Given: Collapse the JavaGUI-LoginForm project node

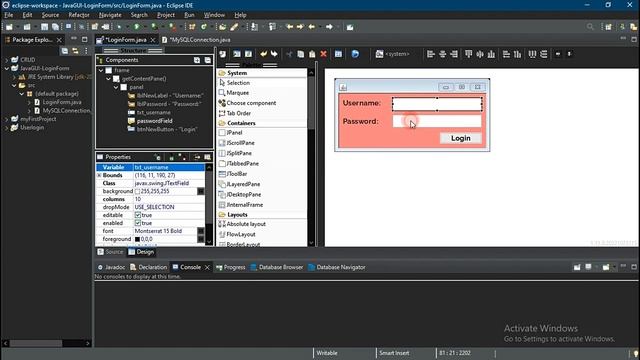Looking at the screenshot, I should coord(7,68).
